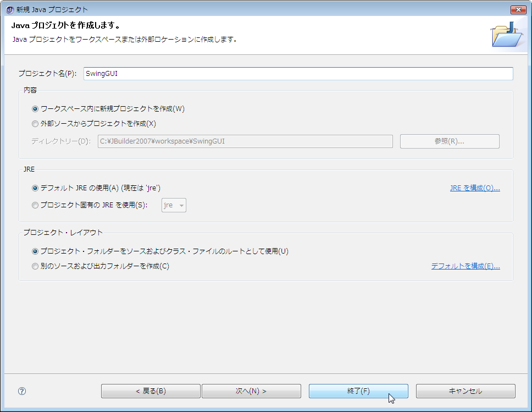532x412 pixels.
Task: Click 終了(F) to finish project creation
Action: [358, 391]
